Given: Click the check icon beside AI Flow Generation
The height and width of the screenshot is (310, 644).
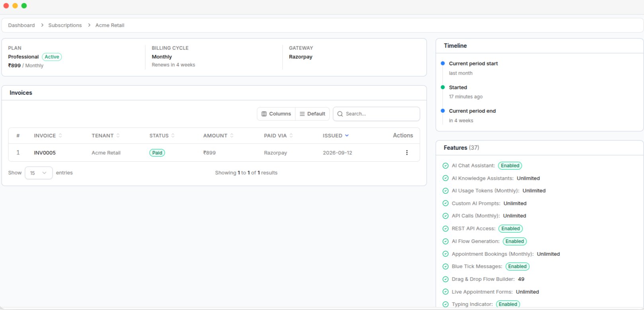Looking at the screenshot, I should click(445, 241).
